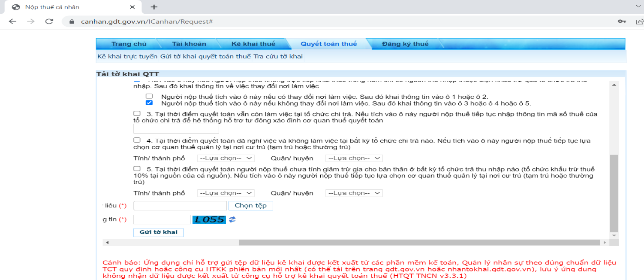Tick option 4 checkbox for quit job
Viewport: 644px width, 280px height.
click(137, 140)
